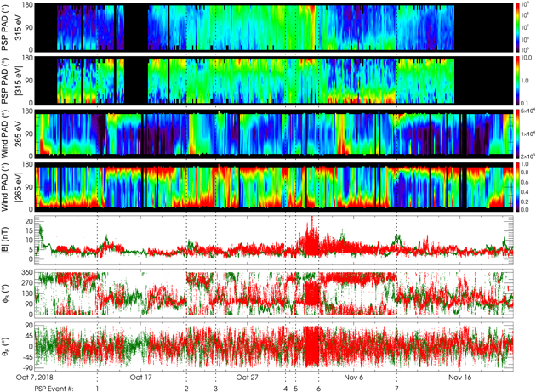
Task: Click the '265 eV' label of third panel
Action: point(19,134)
